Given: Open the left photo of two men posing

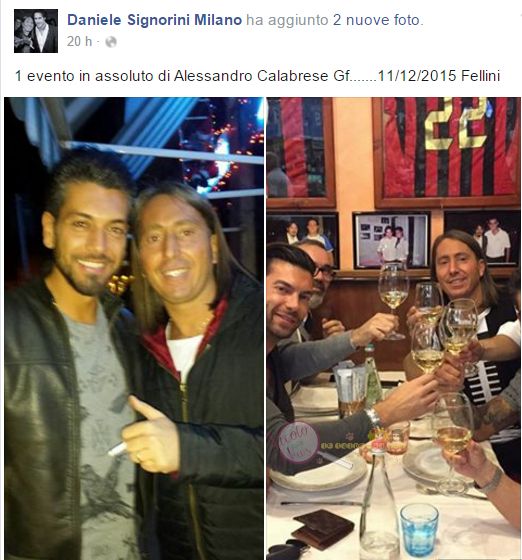Looking at the screenshot, I should pos(134,329).
